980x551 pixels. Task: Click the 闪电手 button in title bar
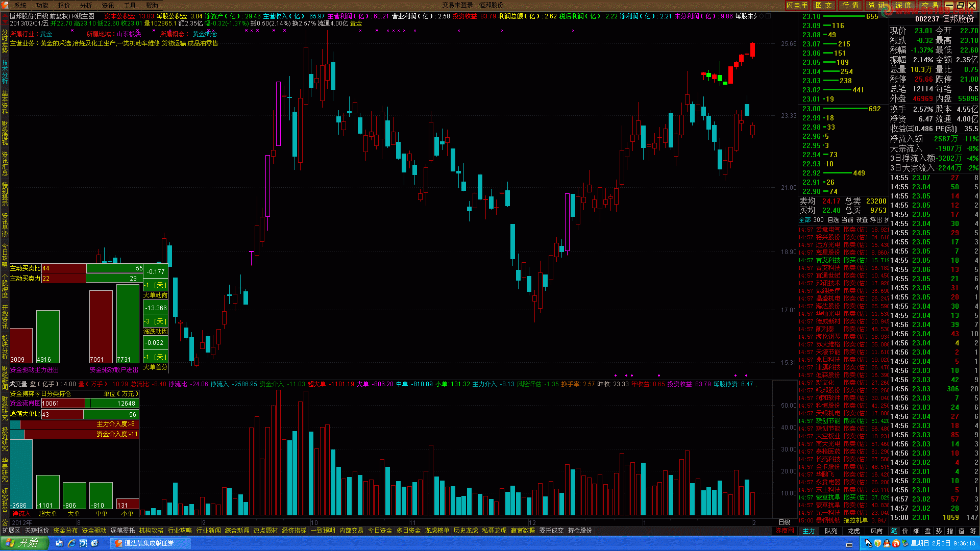pos(797,5)
